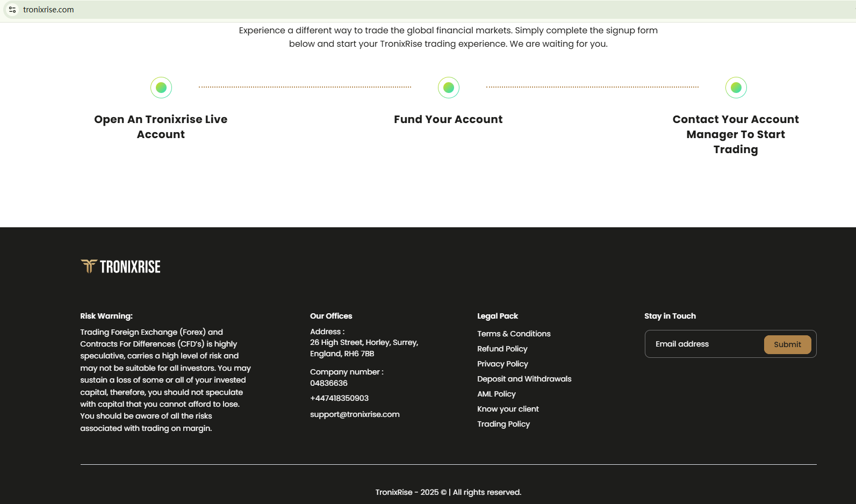This screenshot has height=504, width=856.
Task: Click the Legal Pack heading
Action: pos(498,316)
